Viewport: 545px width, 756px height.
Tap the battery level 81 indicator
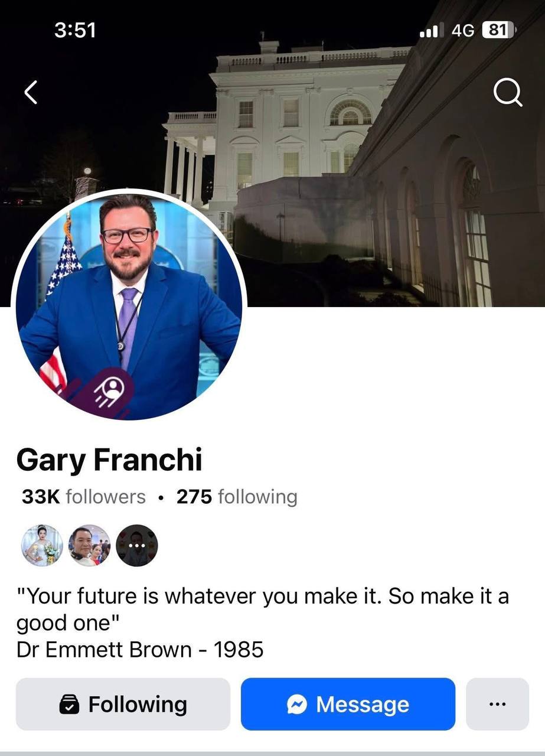499,30
